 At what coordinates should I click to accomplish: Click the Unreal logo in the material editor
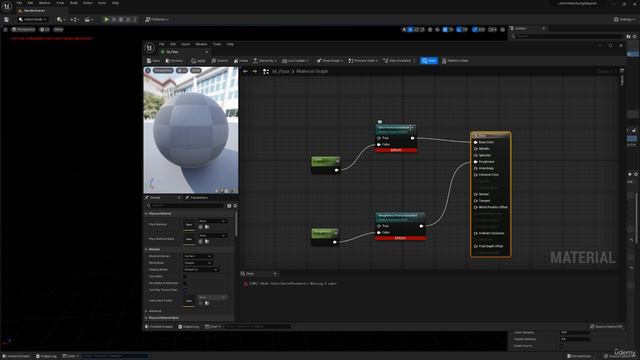point(149,48)
